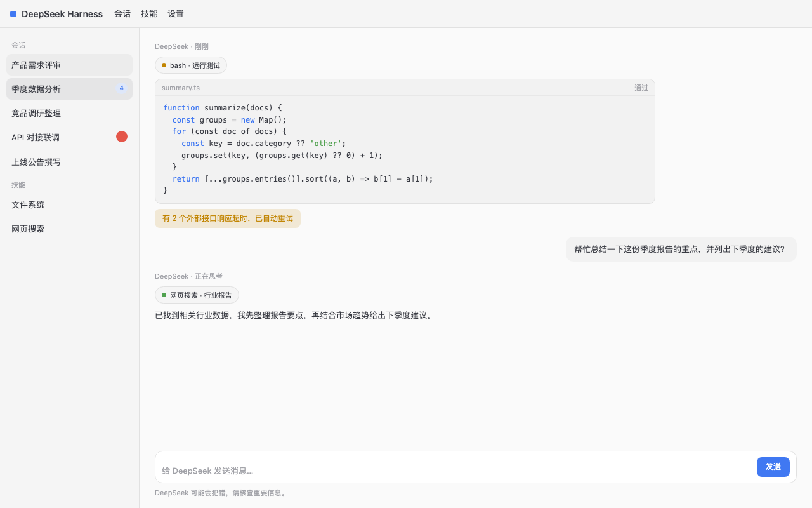Click the 网页搜索 · 行业报告 tool chip

coord(197,295)
